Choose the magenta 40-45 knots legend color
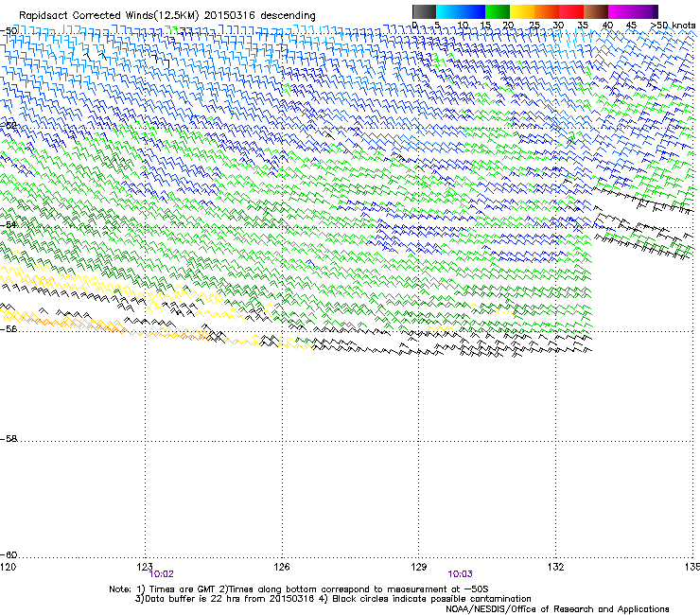Viewport: 700px width, 615px height. click(x=621, y=11)
